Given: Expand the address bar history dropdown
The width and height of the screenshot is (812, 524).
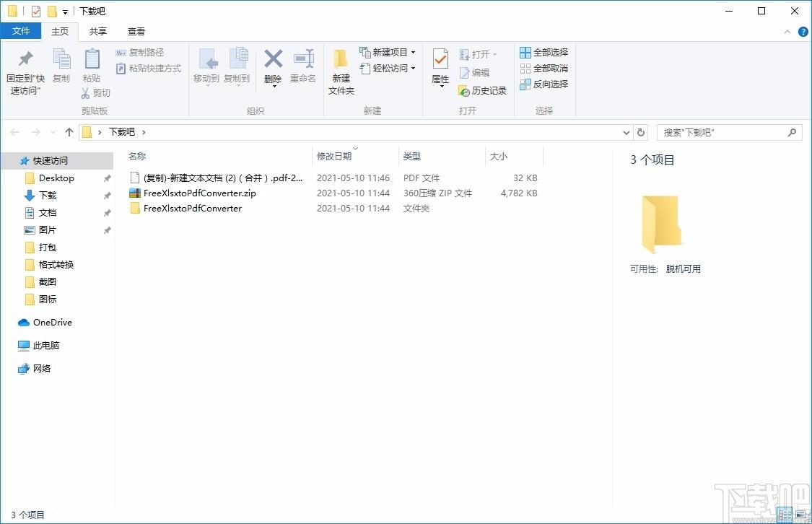Looking at the screenshot, I should 626,133.
